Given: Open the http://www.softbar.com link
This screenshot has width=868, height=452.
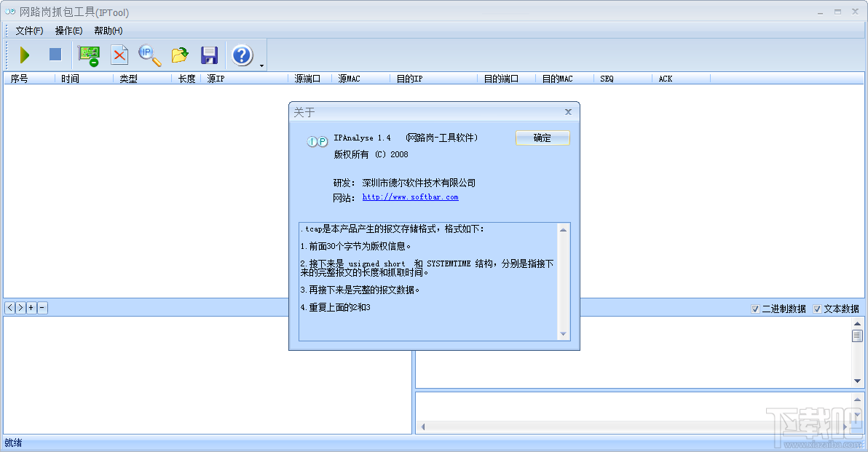Looking at the screenshot, I should 410,197.
